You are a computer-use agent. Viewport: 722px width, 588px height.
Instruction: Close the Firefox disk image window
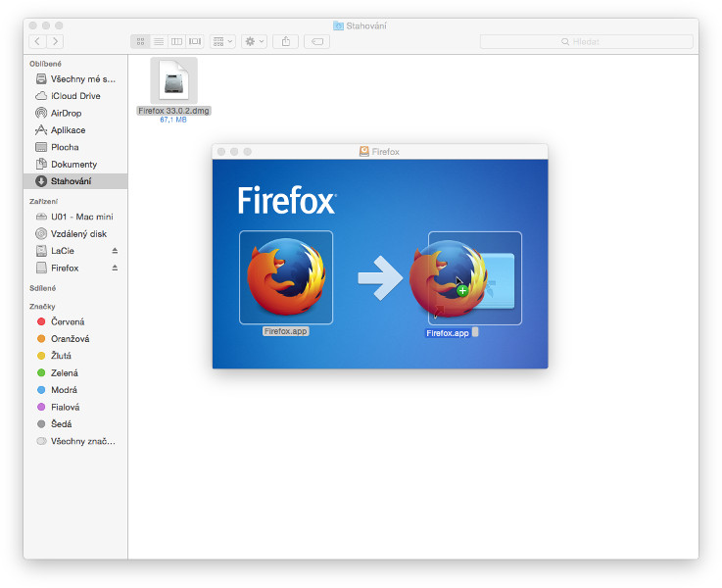(221, 152)
